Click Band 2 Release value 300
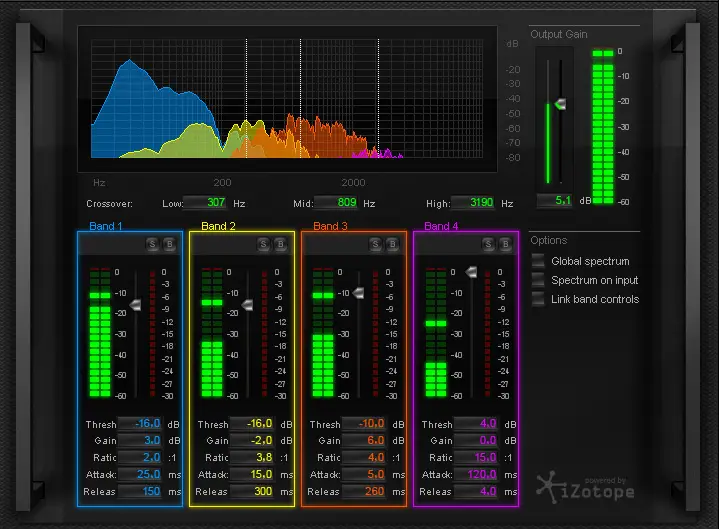 pyautogui.click(x=252, y=491)
